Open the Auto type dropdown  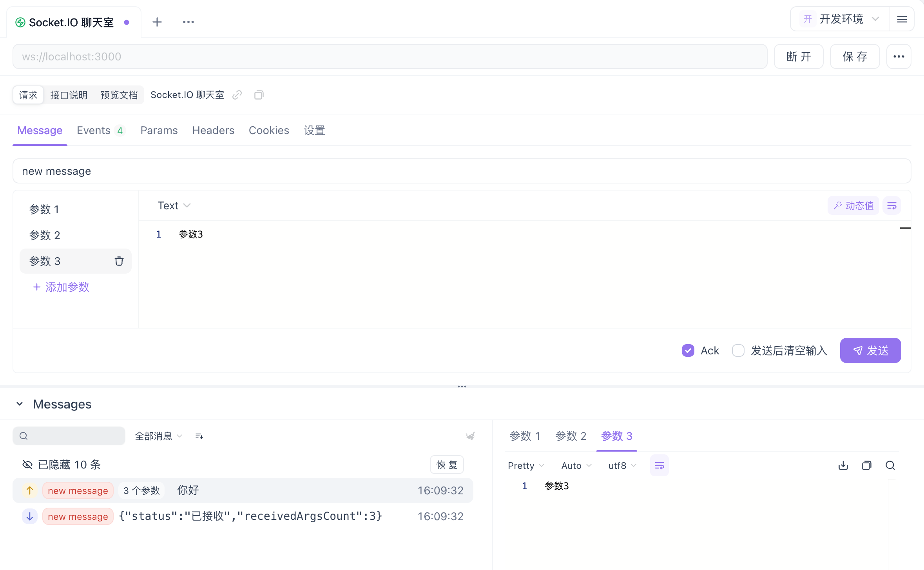pyautogui.click(x=576, y=465)
